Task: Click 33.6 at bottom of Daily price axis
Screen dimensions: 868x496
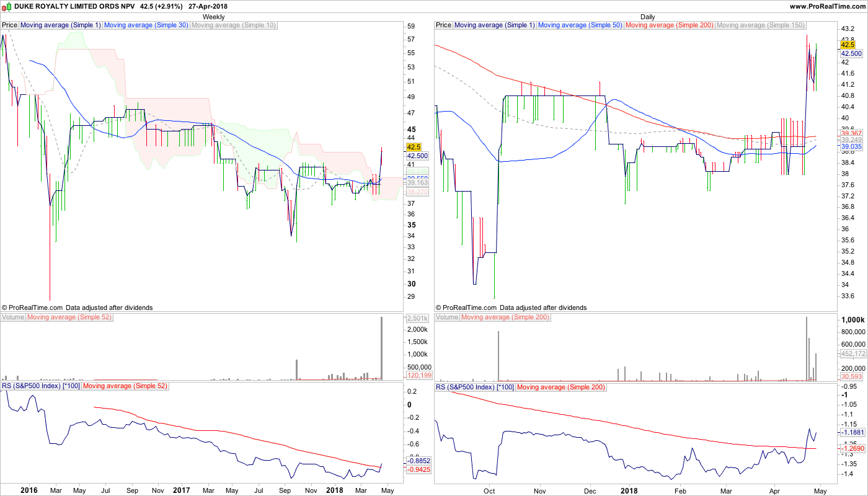Action: click(848, 296)
